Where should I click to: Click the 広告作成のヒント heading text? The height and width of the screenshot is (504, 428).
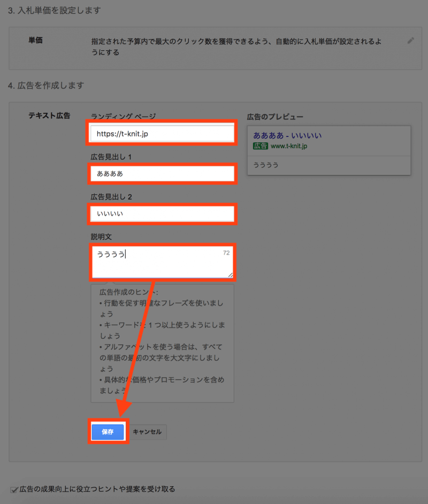128,292
